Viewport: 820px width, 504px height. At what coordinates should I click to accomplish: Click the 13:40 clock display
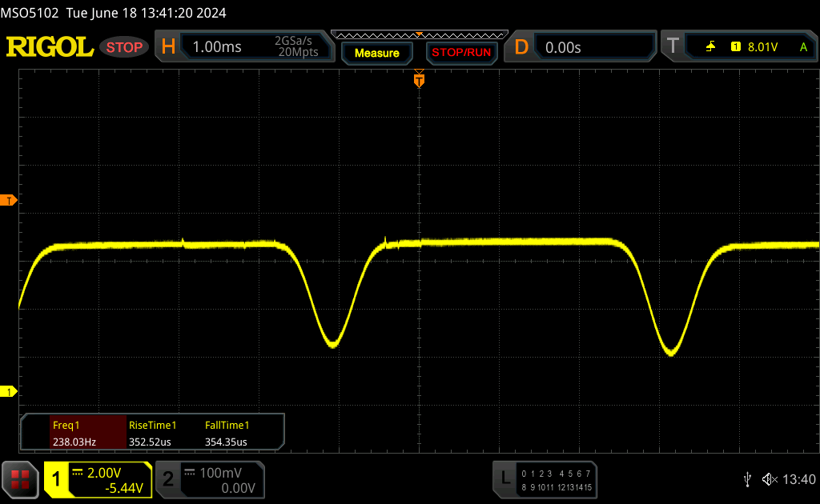coord(799,479)
